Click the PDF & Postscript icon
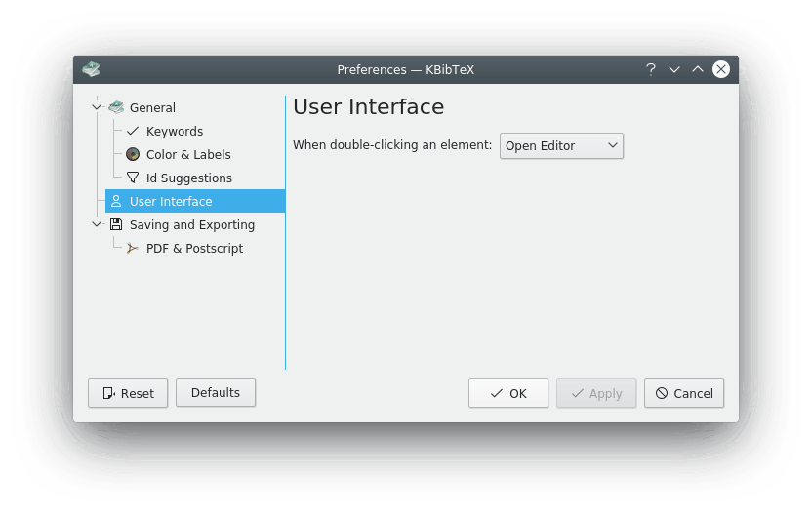This screenshot has height=513, width=812. 133,248
